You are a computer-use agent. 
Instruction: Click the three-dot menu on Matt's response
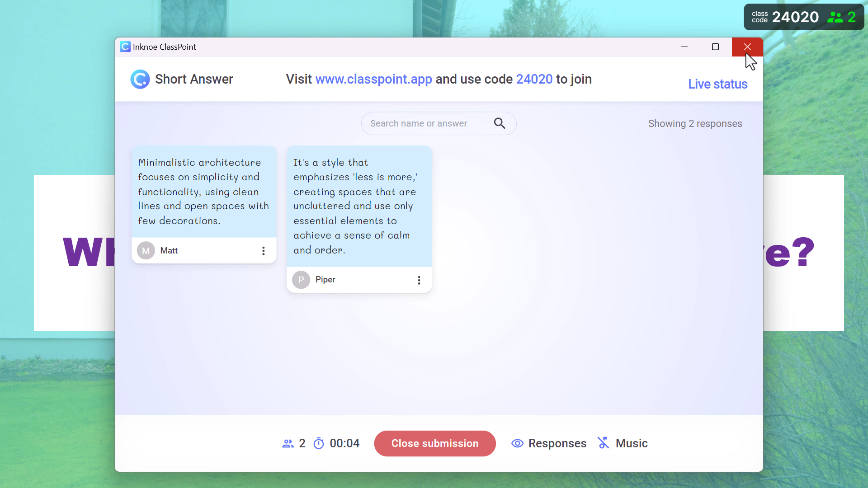coord(263,250)
